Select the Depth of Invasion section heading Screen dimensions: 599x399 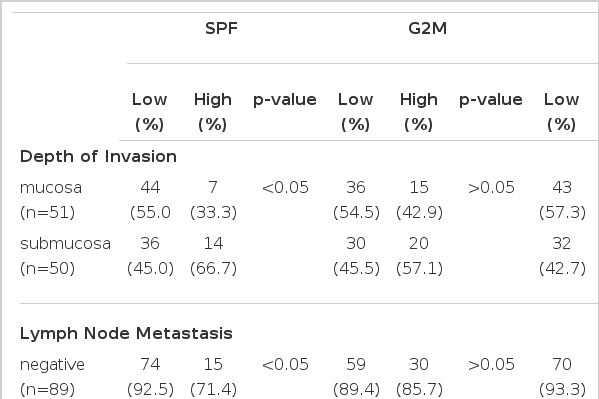click(x=98, y=157)
